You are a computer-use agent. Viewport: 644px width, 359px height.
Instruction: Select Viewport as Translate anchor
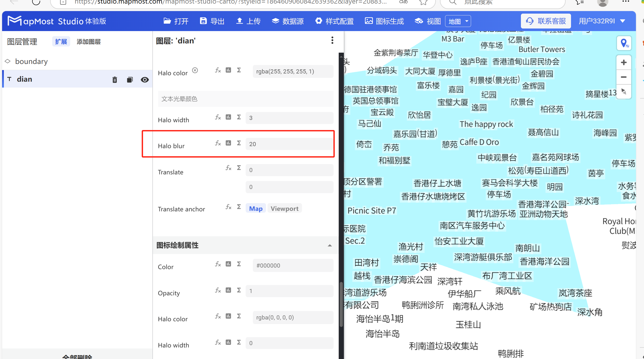(284, 208)
